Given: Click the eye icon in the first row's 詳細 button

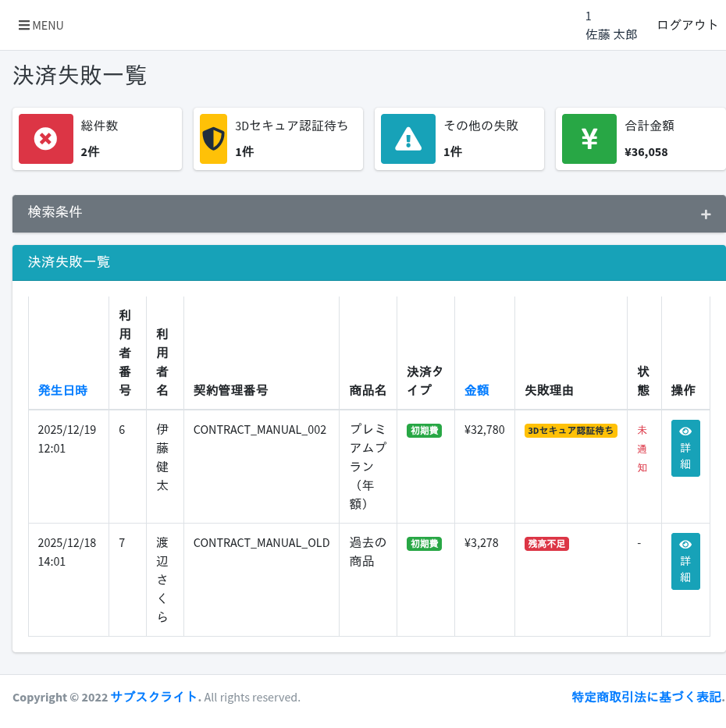Looking at the screenshot, I should 685,431.
